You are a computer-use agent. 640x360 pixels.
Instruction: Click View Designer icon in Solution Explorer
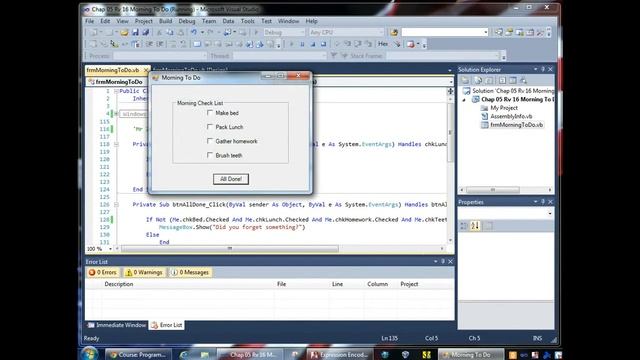click(x=513, y=80)
